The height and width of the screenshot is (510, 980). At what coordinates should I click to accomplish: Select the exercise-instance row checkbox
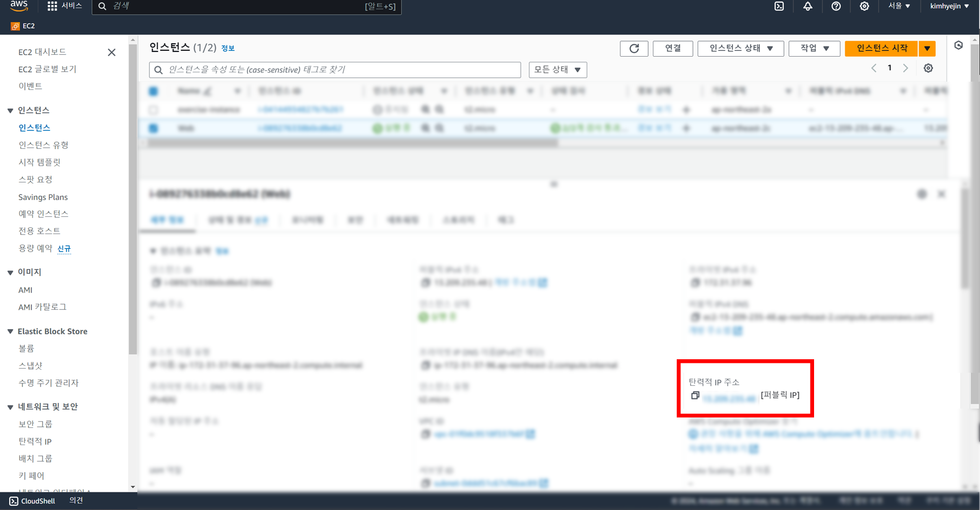[153, 110]
